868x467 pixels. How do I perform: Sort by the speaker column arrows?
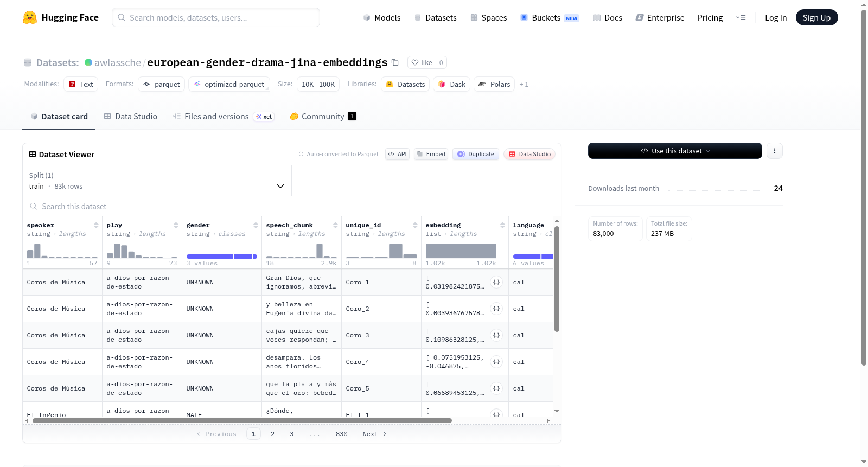click(x=96, y=225)
